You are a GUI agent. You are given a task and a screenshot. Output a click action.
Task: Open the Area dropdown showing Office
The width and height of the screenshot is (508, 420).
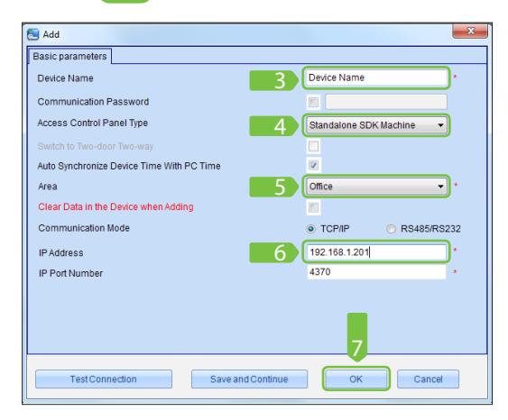[x=376, y=187]
